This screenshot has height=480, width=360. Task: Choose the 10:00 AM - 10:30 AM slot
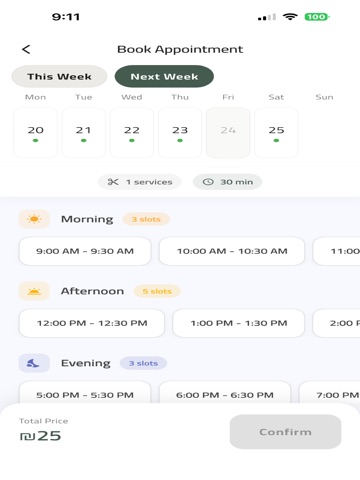(232, 251)
